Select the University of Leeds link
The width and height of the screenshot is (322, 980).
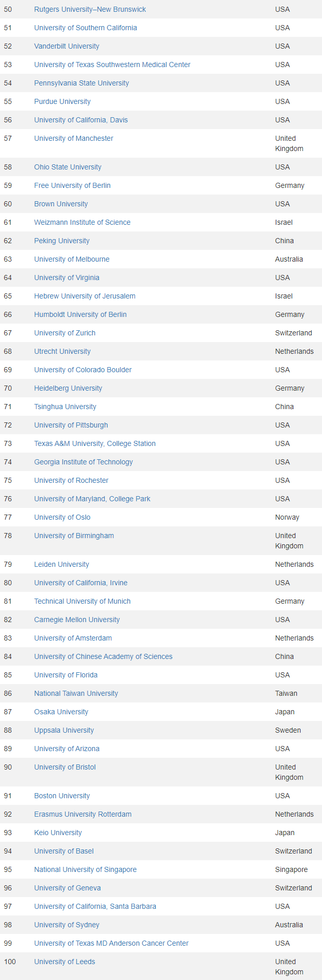coord(65,962)
